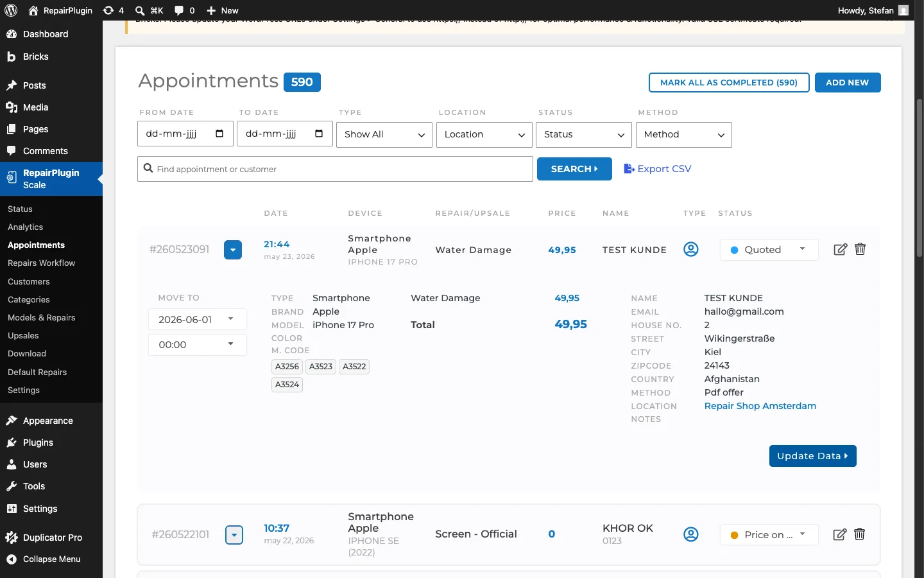Click the Add New button
Image resolution: width=924 pixels, height=578 pixels.
coord(848,82)
